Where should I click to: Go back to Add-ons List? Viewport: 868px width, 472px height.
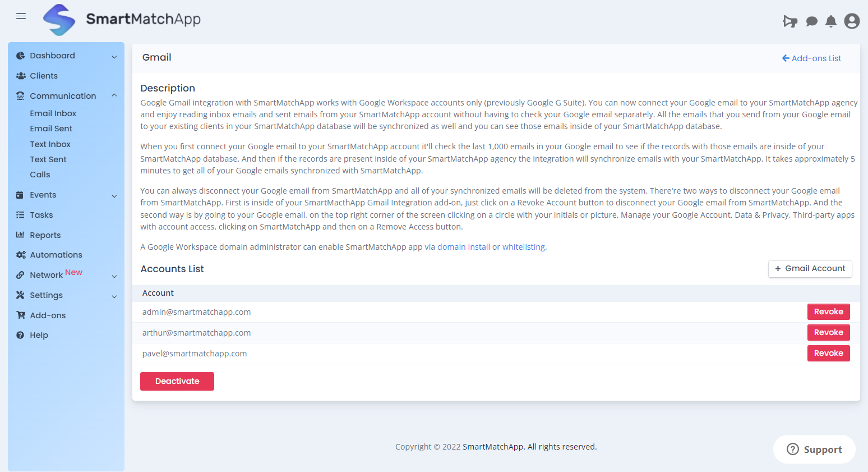click(811, 58)
